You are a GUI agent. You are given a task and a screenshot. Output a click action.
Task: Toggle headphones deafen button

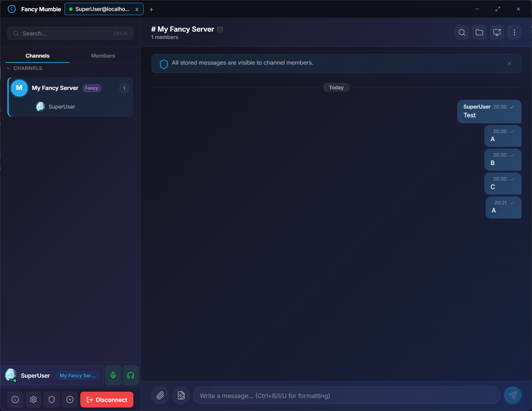(x=131, y=376)
